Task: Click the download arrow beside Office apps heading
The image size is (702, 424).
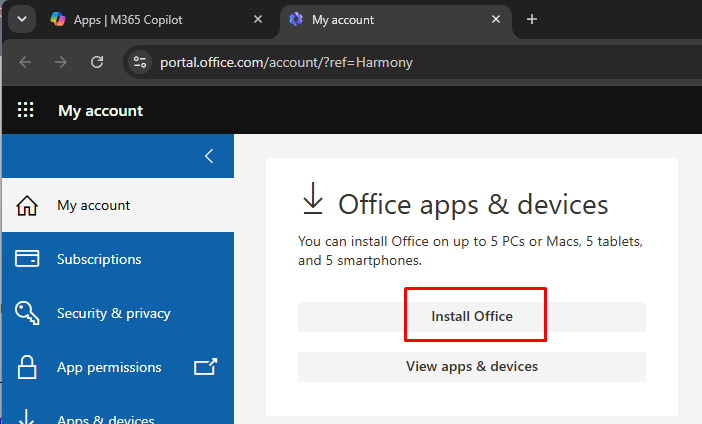Action: (313, 198)
